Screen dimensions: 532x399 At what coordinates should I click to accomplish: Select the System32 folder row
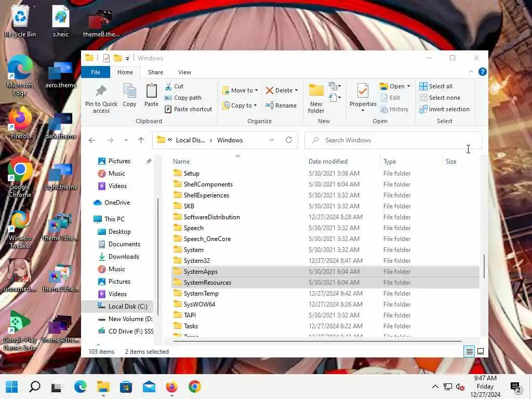325,261
